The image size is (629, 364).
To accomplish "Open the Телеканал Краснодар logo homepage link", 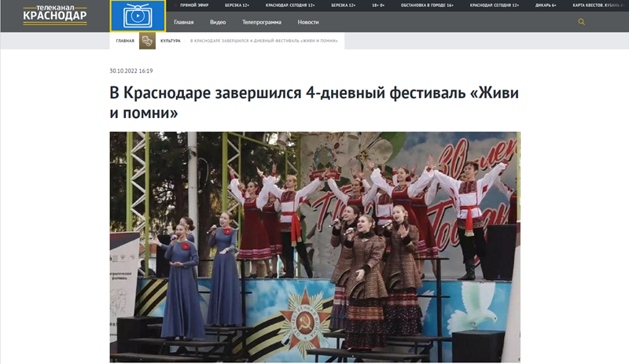I will point(55,15).
